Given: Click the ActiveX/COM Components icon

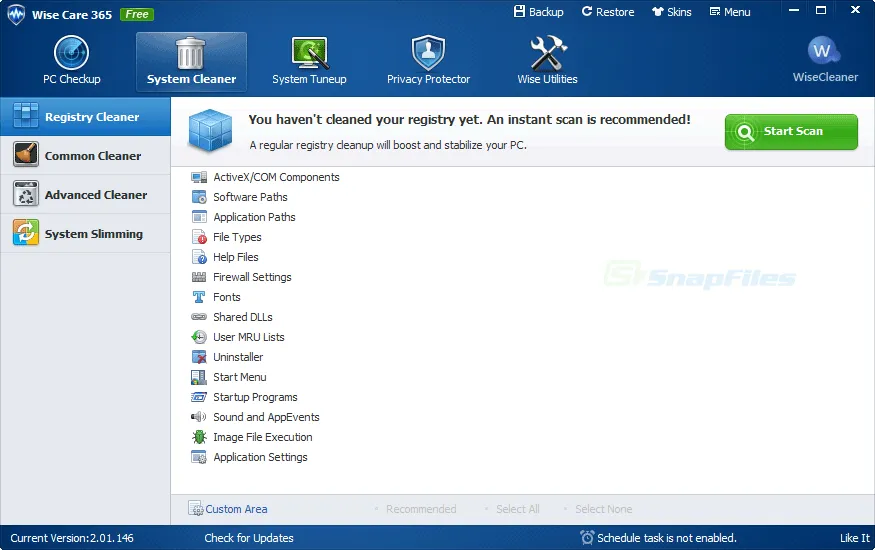Looking at the screenshot, I should coord(199,177).
